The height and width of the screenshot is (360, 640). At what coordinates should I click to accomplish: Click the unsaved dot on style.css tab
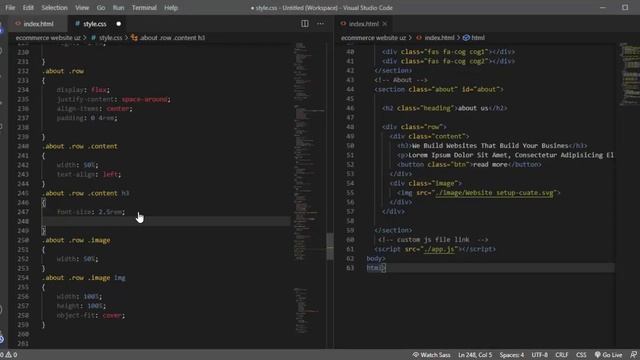[119, 24]
